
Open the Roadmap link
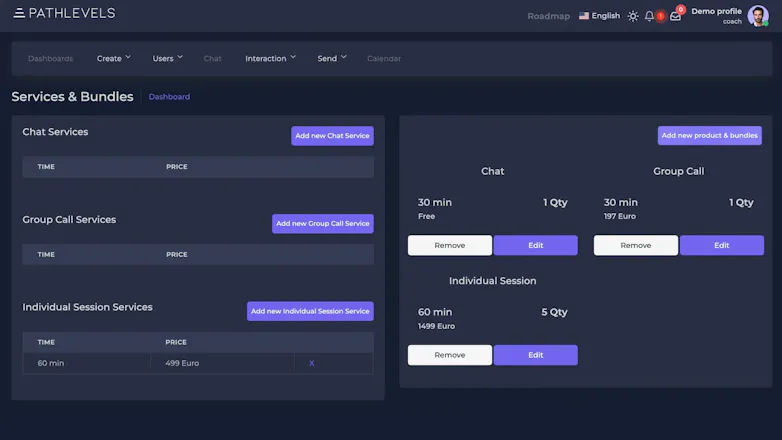point(549,16)
